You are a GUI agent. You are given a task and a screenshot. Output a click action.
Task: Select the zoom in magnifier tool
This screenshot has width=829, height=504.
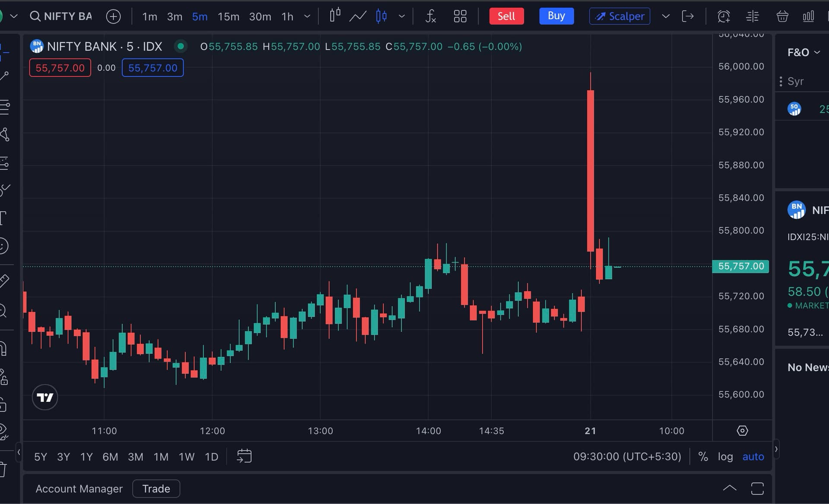pos(3,311)
